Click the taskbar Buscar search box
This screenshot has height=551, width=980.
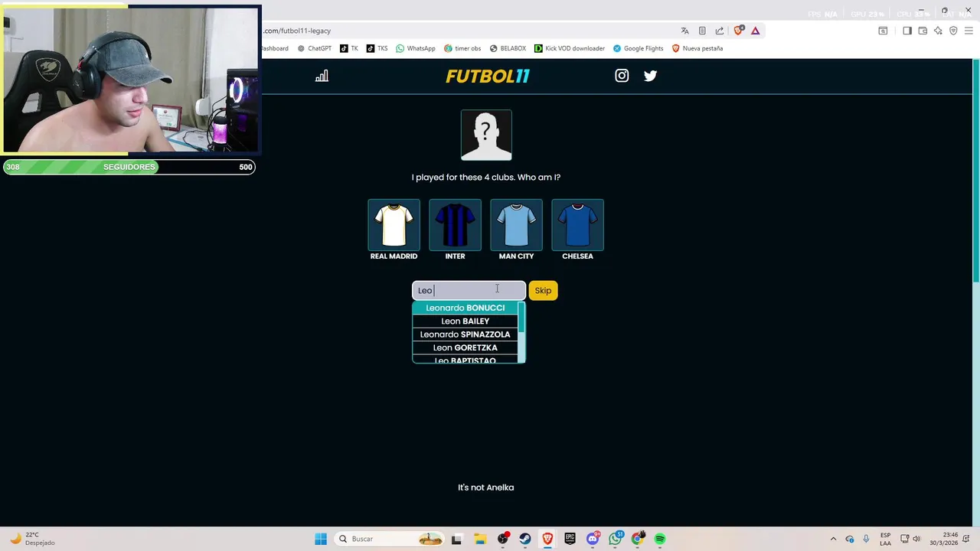[x=390, y=539]
